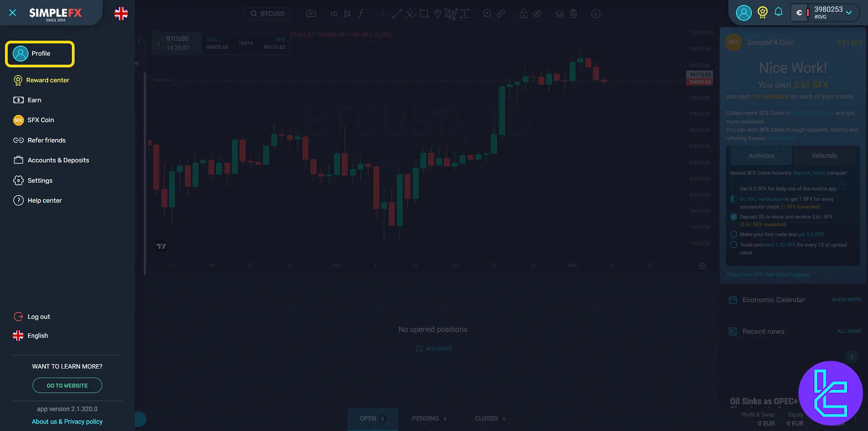Open notifications with the bell icon
The image size is (868, 431).
click(x=778, y=12)
